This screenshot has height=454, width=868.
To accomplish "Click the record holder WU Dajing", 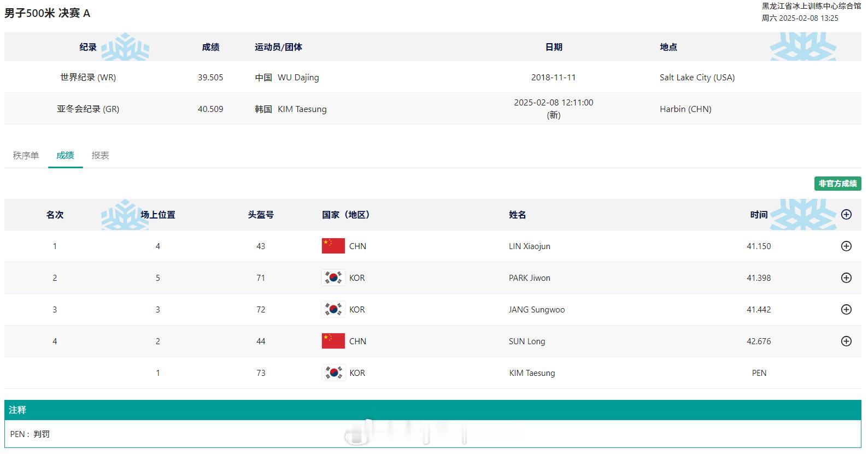I will tap(298, 78).
